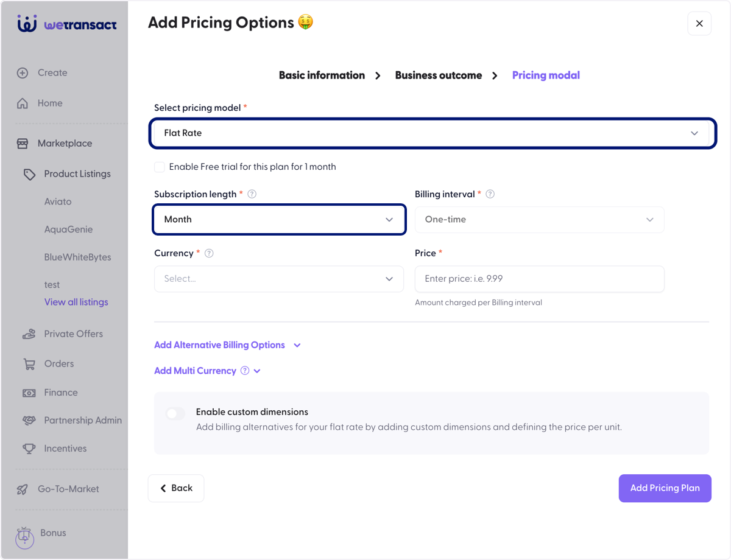This screenshot has width=731, height=560.
Task: Click the Partnership Admin handshake icon
Action: coord(29,421)
